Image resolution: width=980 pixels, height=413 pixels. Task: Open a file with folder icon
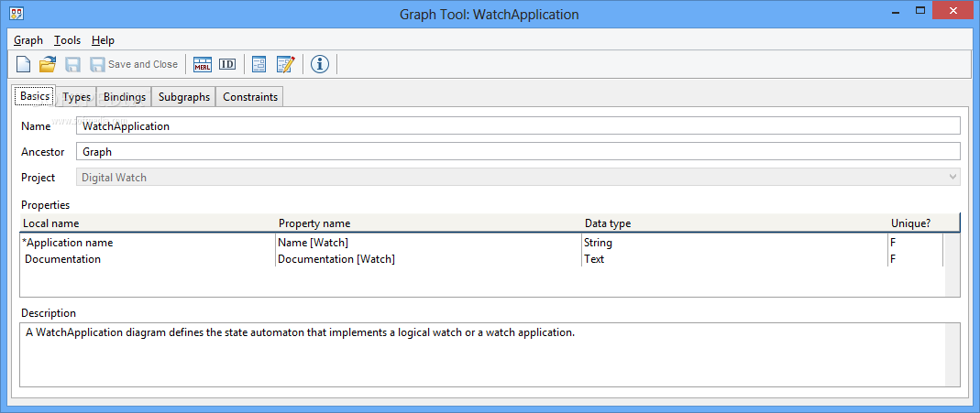click(48, 64)
